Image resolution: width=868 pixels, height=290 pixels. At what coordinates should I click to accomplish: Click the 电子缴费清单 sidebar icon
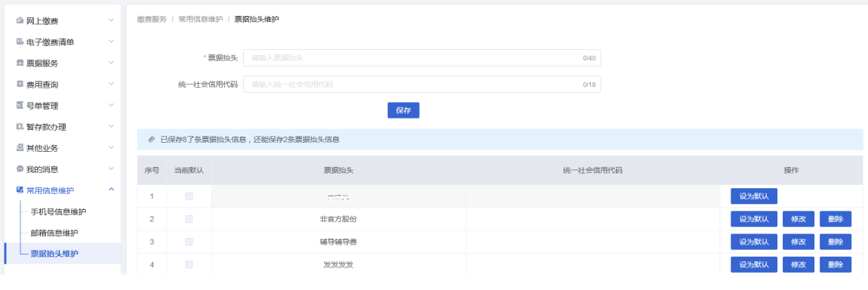pyautogui.click(x=20, y=42)
